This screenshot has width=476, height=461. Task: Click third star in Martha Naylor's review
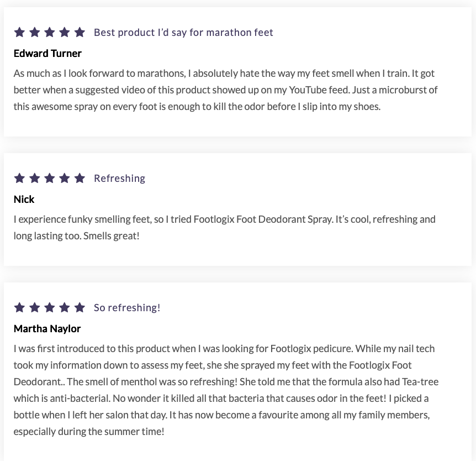click(50, 307)
